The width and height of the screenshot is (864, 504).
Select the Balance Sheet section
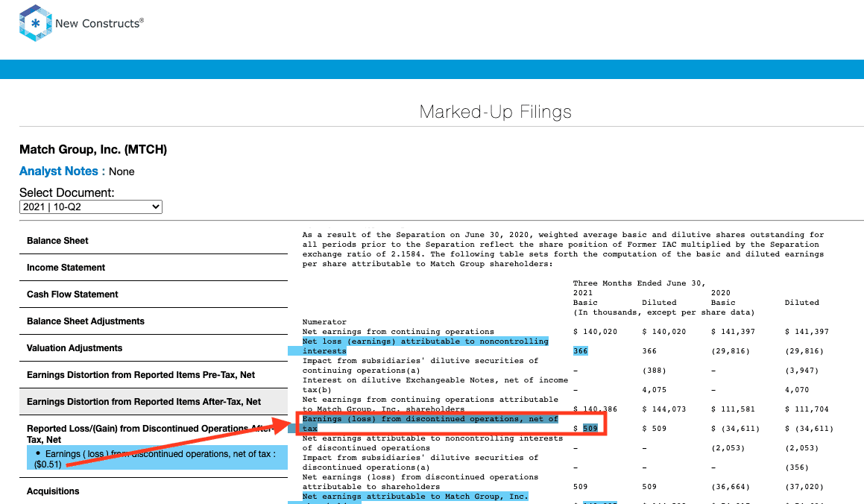pyautogui.click(x=153, y=241)
